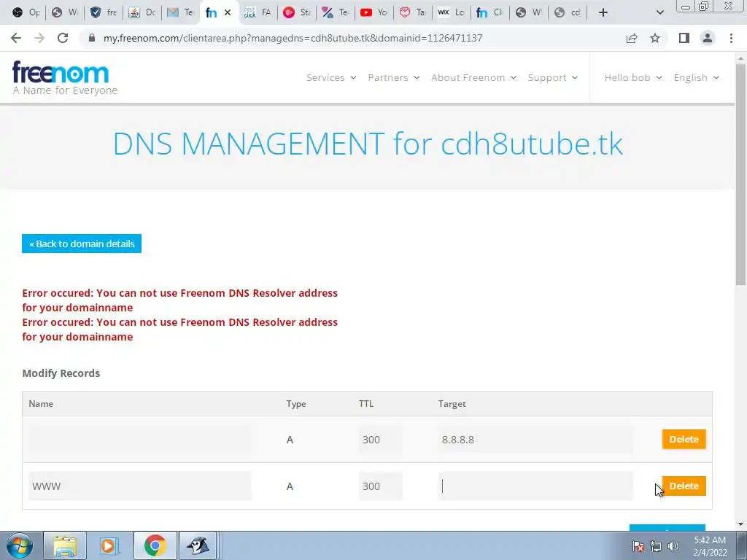The image size is (747, 560).
Task: Open Windows Explorer from the taskbar
Action: click(65, 545)
